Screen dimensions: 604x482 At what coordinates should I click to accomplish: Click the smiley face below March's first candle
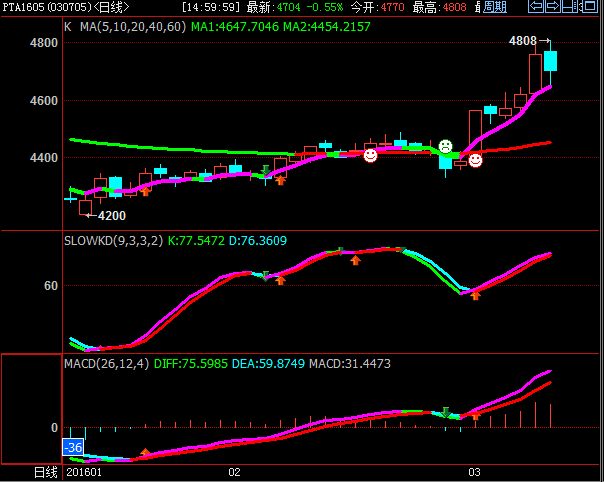coord(475,160)
